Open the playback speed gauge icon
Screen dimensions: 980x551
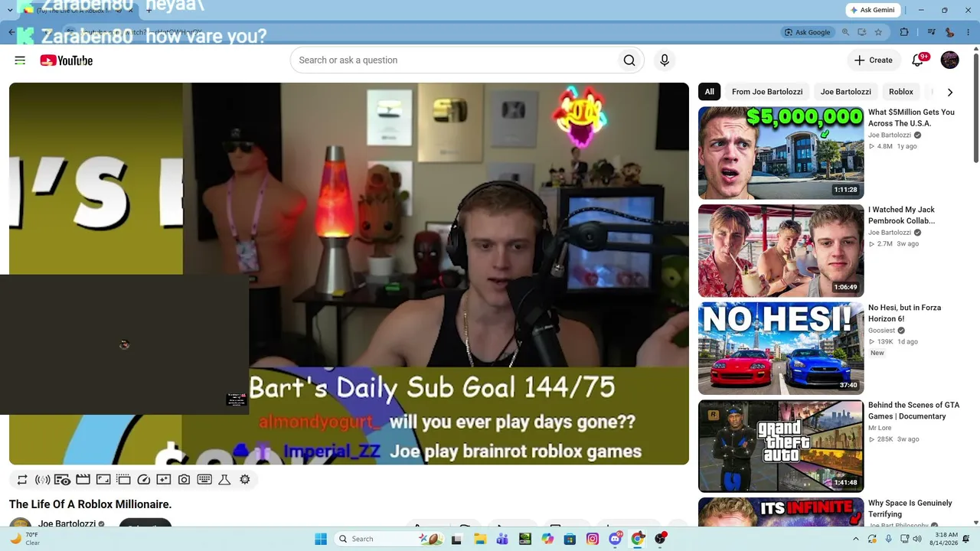tap(143, 480)
